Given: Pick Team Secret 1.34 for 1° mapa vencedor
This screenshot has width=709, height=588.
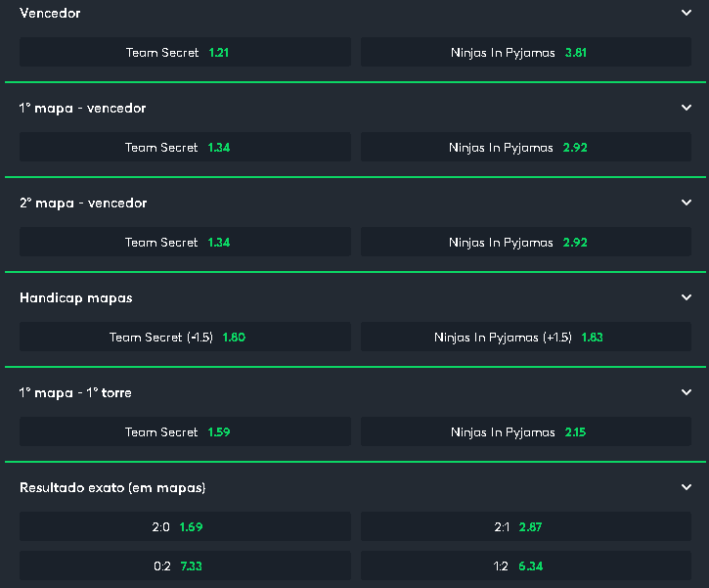Looking at the screenshot, I should click(185, 147).
